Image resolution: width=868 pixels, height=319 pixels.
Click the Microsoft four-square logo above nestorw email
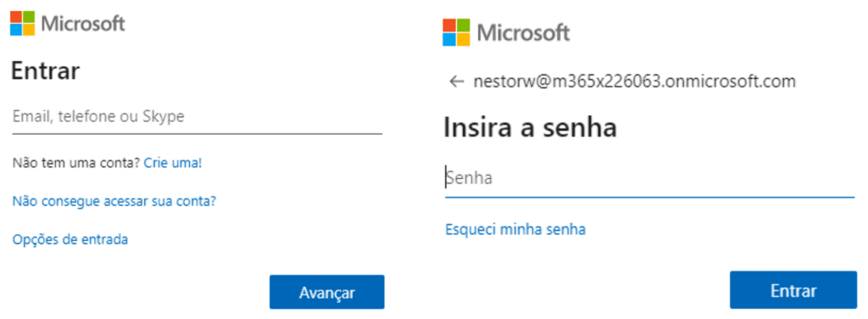[x=455, y=32]
